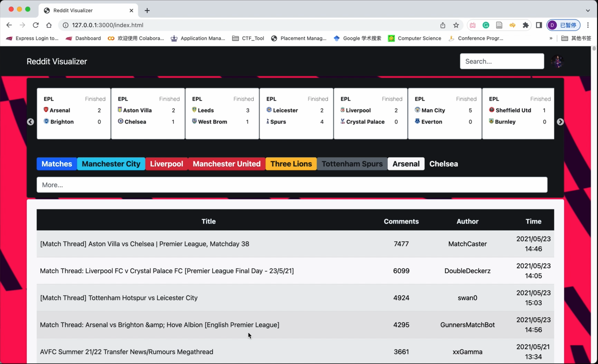The width and height of the screenshot is (598, 364).
Task: Click the Time column header
Action: [x=534, y=221]
